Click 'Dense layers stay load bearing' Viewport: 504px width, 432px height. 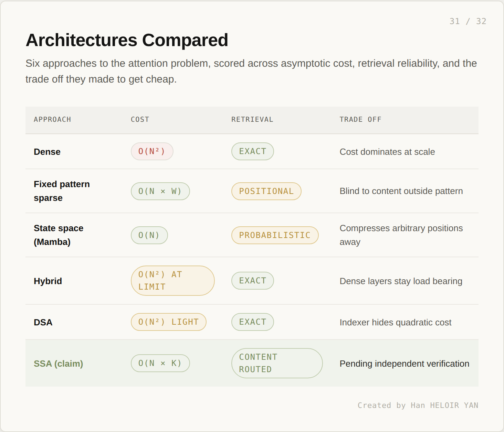401,281
